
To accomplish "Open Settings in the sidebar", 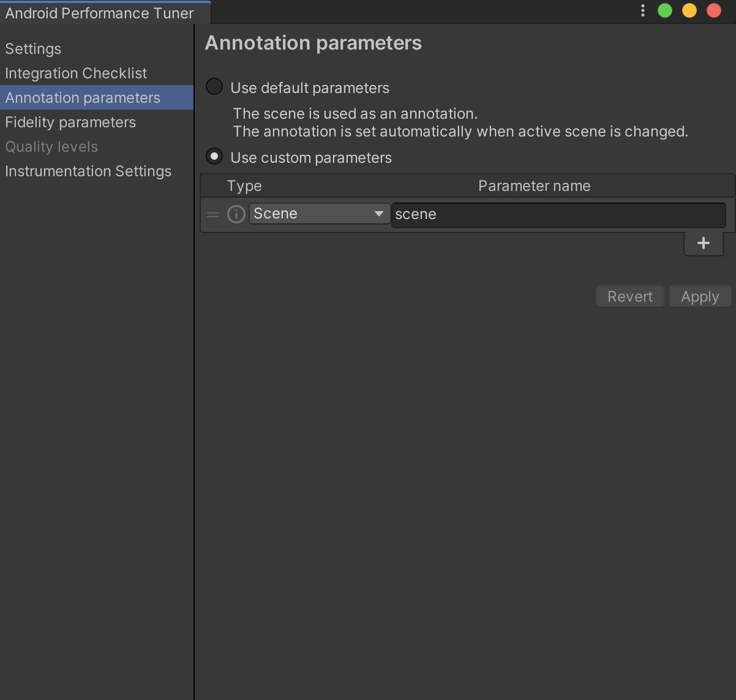I will [33, 49].
